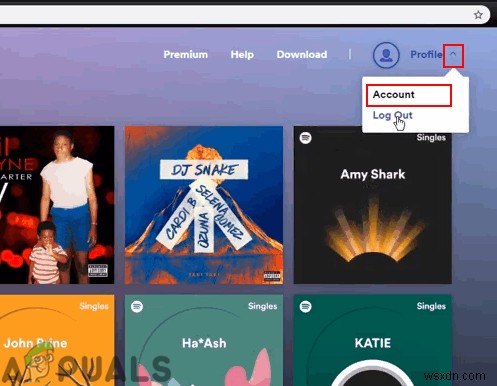The height and width of the screenshot is (386, 497).
Task: Open the Premium page
Action: (186, 54)
